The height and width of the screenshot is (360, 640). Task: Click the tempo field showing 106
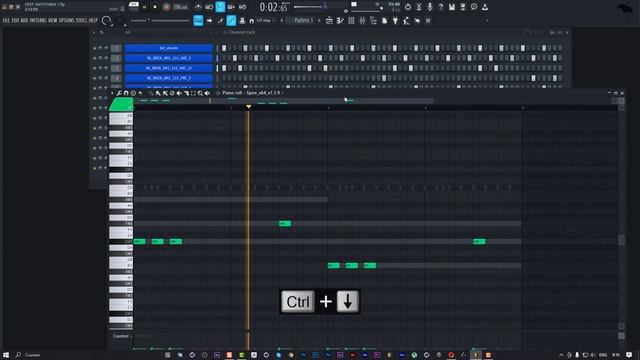(x=180, y=7)
